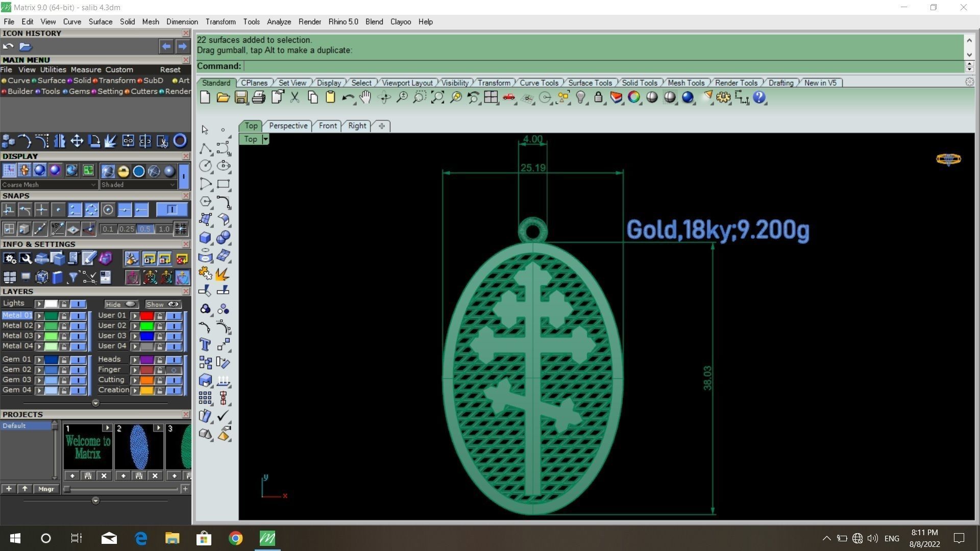The image size is (980, 551).
Task: Toggle visibility of the Lights layer
Action: 78,304
